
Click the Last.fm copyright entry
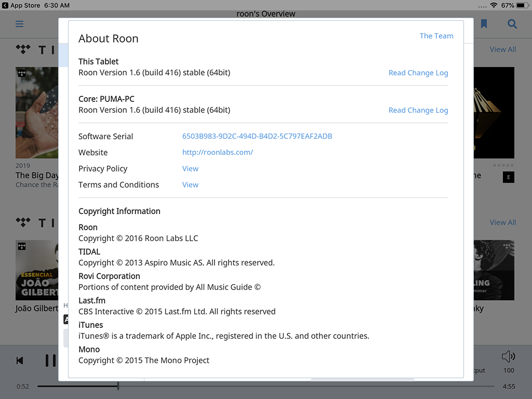coord(177,312)
